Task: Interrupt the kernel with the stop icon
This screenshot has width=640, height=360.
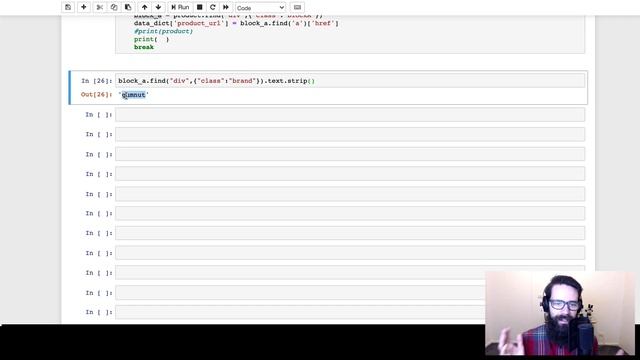Action: coord(200,7)
